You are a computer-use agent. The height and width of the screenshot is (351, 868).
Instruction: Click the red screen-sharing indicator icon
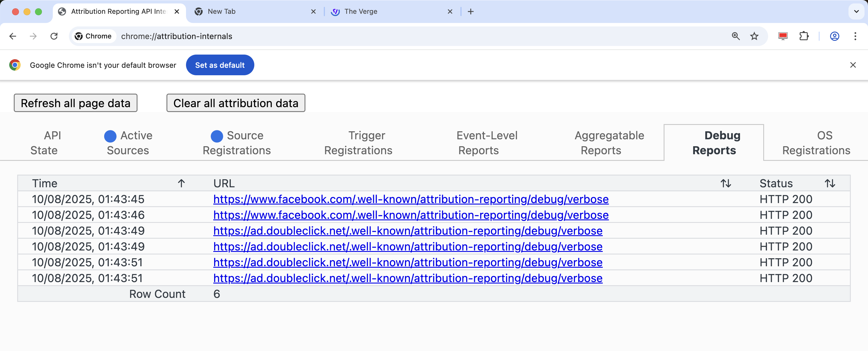pos(783,36)
